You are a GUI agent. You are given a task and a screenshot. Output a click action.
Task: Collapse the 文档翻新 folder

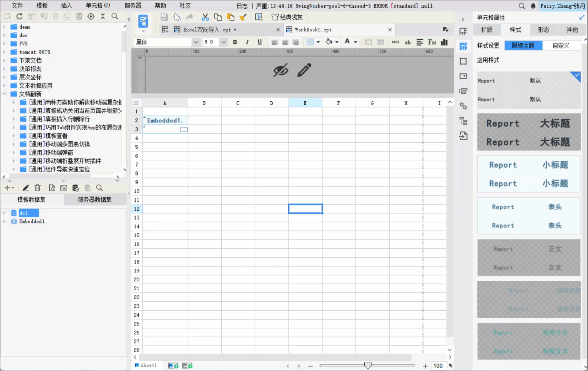4,94
